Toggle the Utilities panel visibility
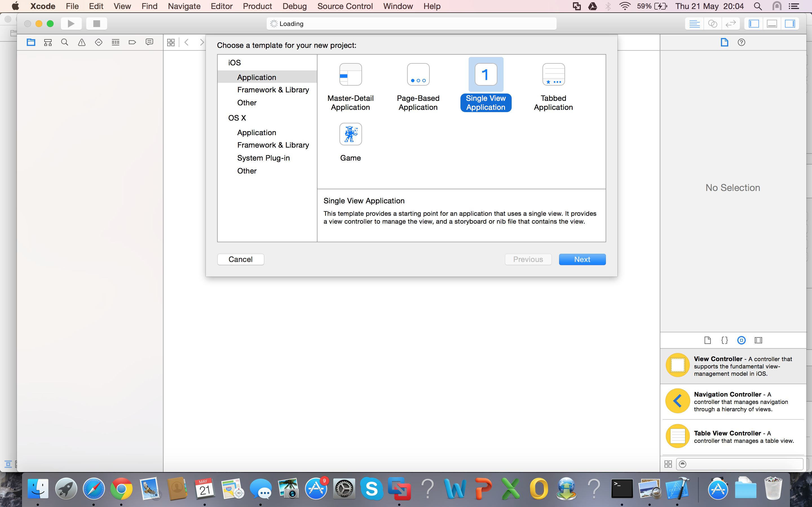 click(790, 23)
